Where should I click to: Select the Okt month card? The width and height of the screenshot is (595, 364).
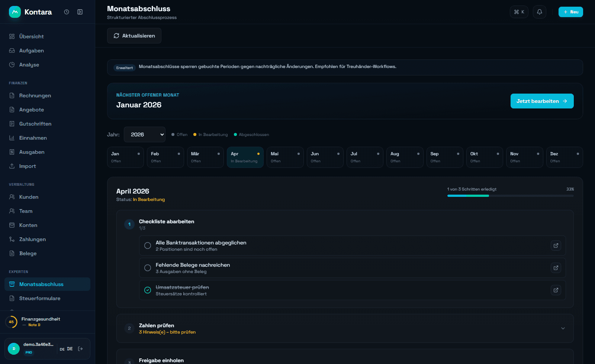485,157
